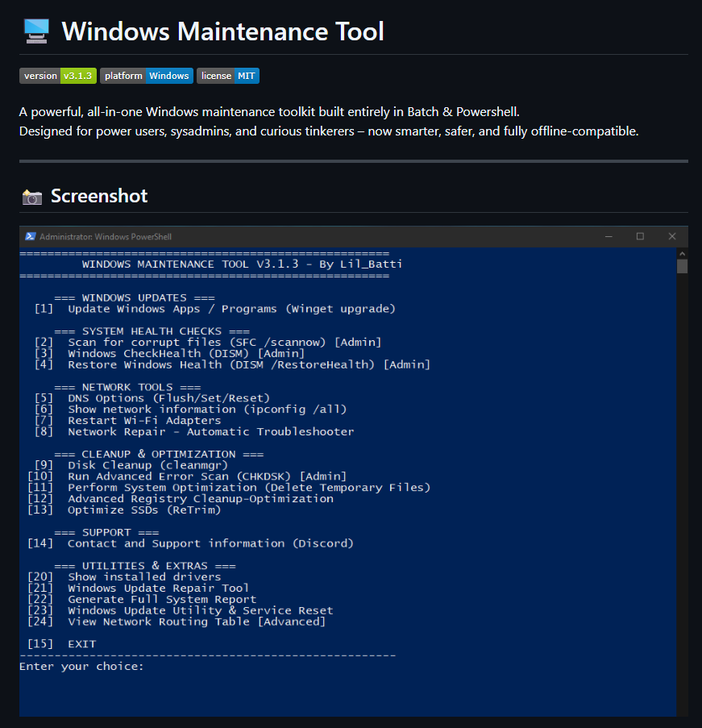Click option [9] Disk Cleanup (cleanmgr)
This screenshot has height=728, width=702.
coord(131,464)
